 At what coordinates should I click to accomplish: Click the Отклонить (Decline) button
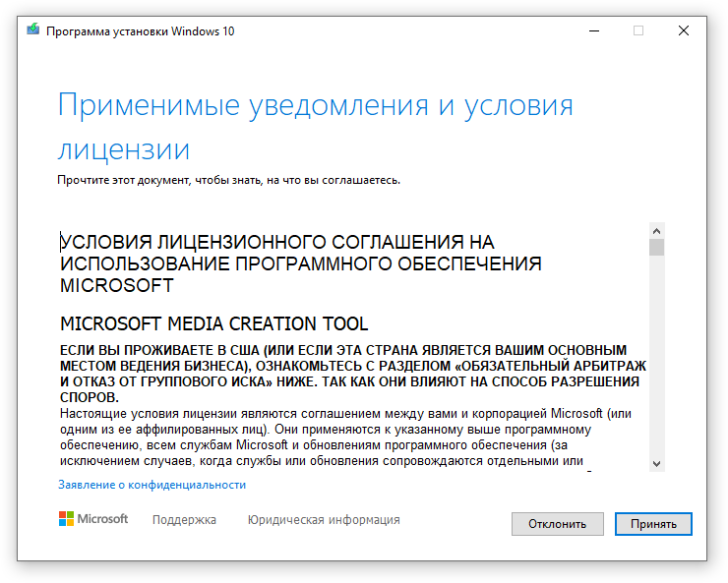557,524
